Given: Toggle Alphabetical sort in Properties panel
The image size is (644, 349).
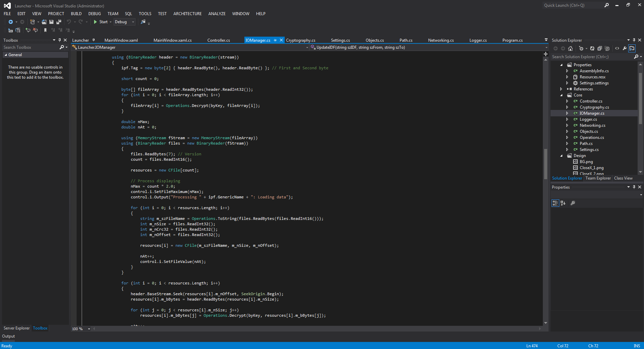Looking at the screenshot, I should coord(563,203).
